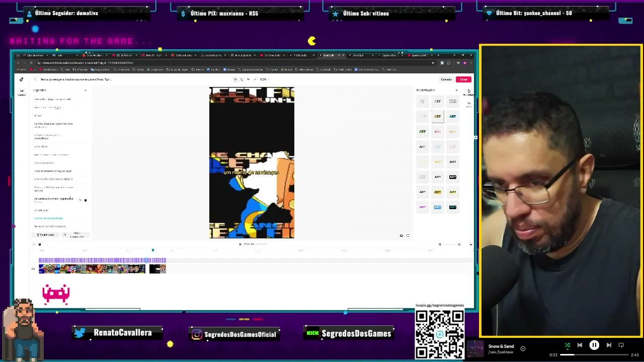
Task: Undo the last edit in the editor toolbar
Action: 248,79
